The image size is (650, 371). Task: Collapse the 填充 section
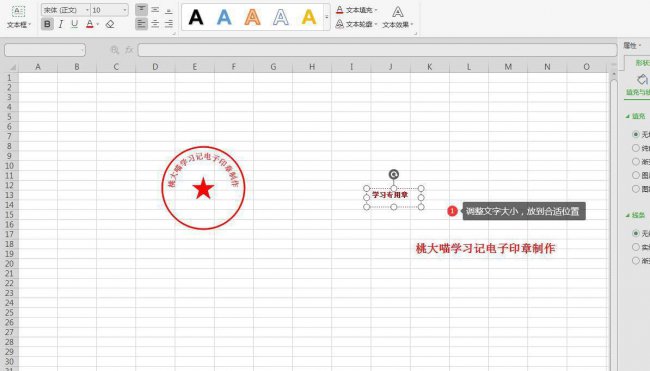click(x=628, y=116)
